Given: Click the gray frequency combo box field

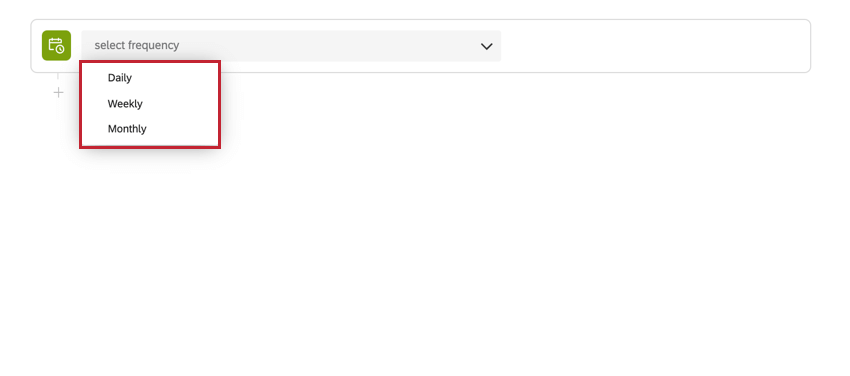Looking at the screenshot, I should [x=291, y=46].
